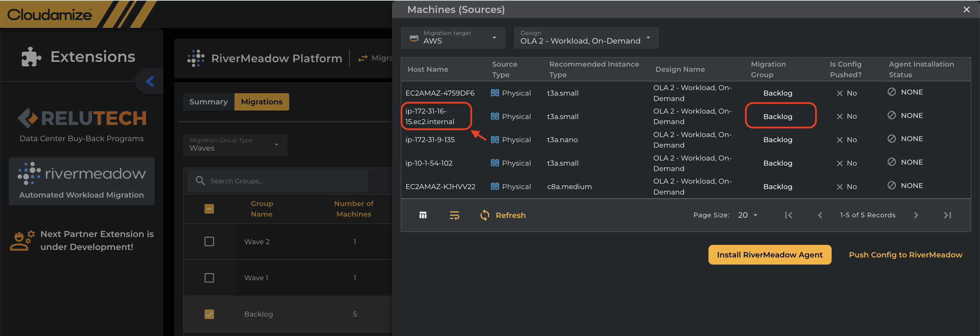The image size is (980, 336).
Task: Click the under-development worker gear icon
Action: (x=22, y=240)
